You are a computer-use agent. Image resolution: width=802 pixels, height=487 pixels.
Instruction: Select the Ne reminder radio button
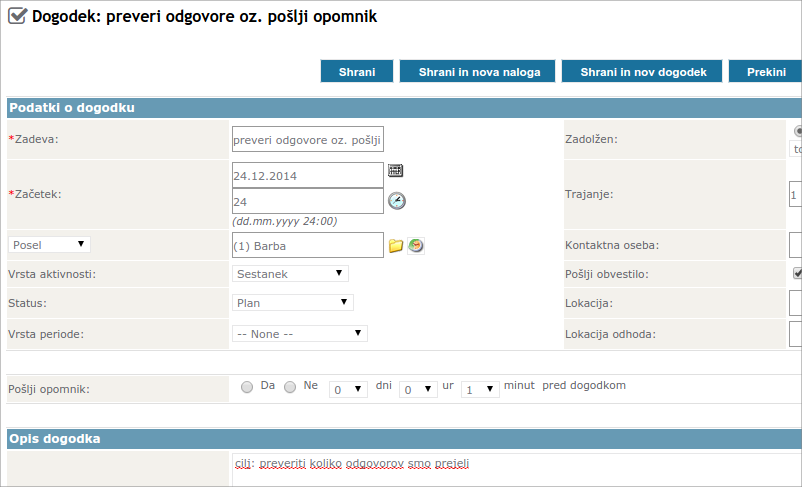click(x=290, y=387)
